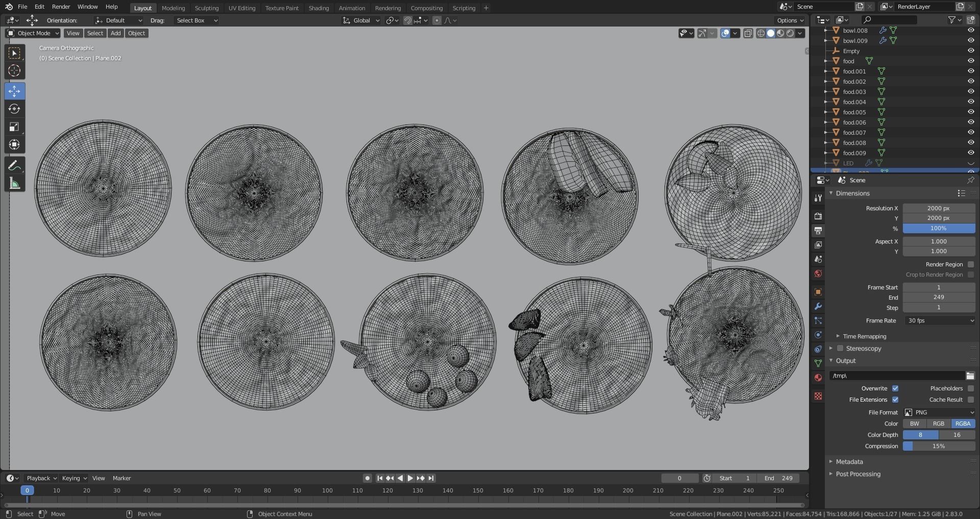The image size is (980, 519).
Task: Open the File menu
Action: point(22,7)
